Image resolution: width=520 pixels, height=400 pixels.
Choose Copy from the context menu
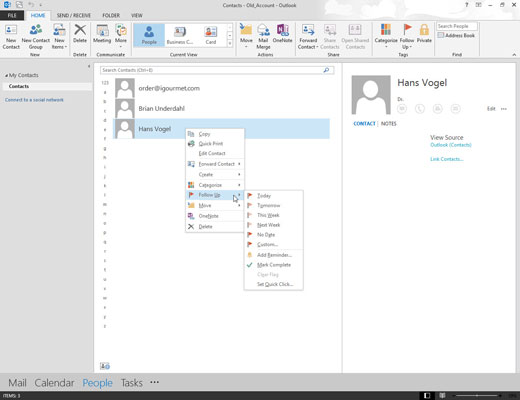(215, 134)
